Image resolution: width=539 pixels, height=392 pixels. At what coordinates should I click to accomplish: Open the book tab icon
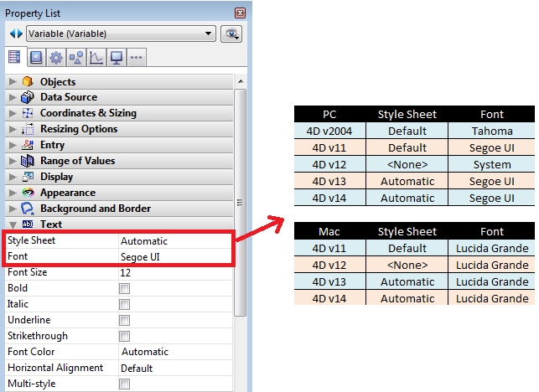point(36,58)
